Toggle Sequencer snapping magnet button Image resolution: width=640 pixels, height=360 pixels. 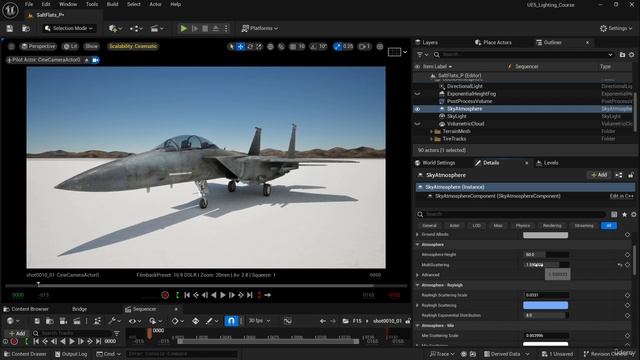tap(231, 321)
